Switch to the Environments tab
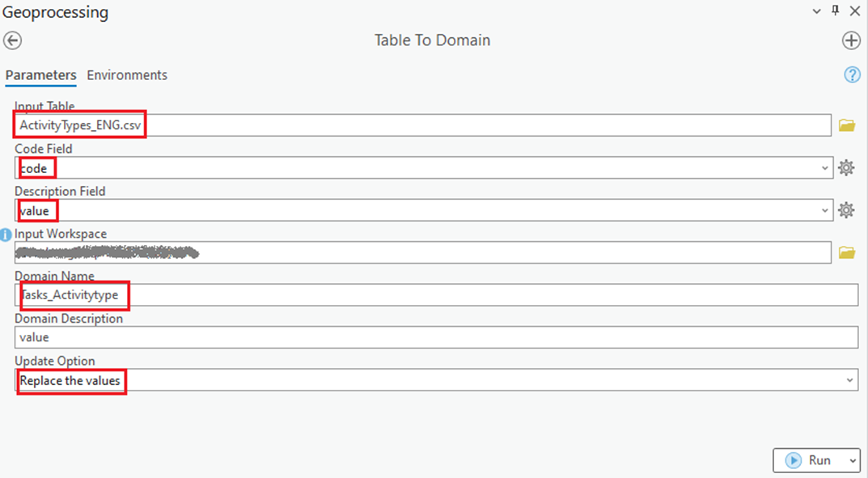 pyautogui.click(x=127, y=75)
